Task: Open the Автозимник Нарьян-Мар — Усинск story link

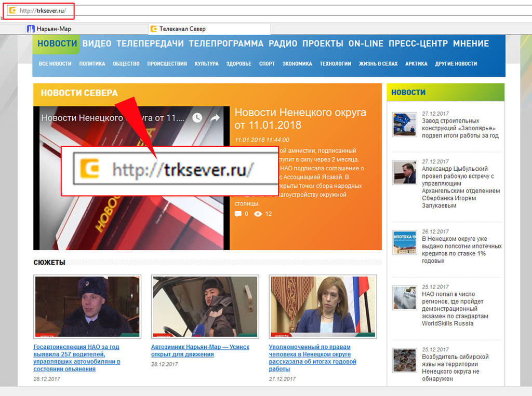Action: pos(200,350)
